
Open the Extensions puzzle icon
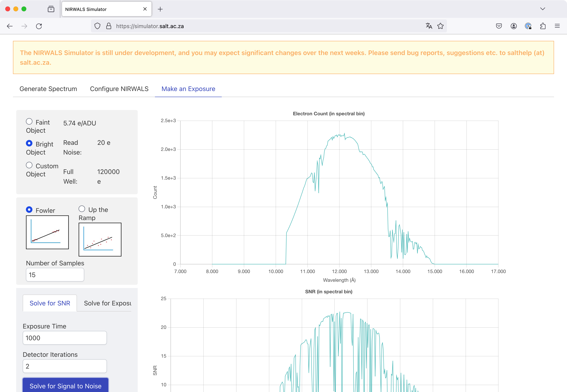click(543, 26)
